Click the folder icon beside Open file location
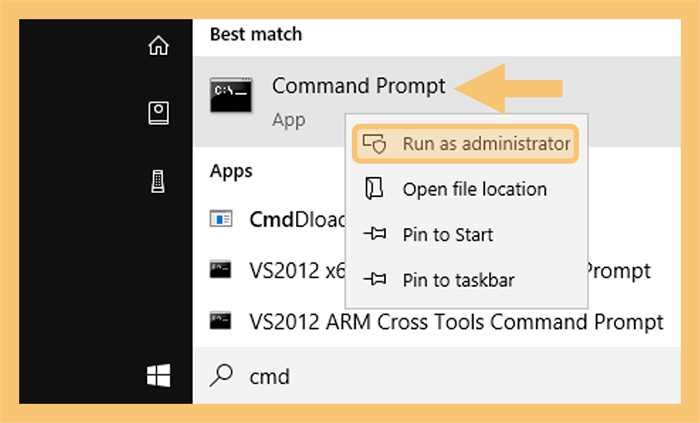Image resolution: width=700 pixels, height=423 pixels. (x=374, y=189)
